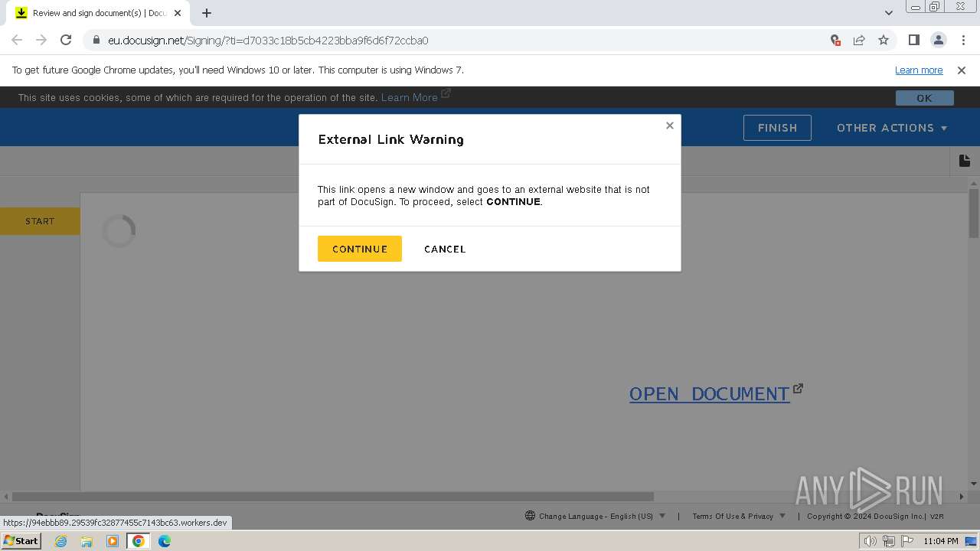Toggle the Chrome side panel
The width and height of the screenshot is (980, 551).
coord(913,40)
